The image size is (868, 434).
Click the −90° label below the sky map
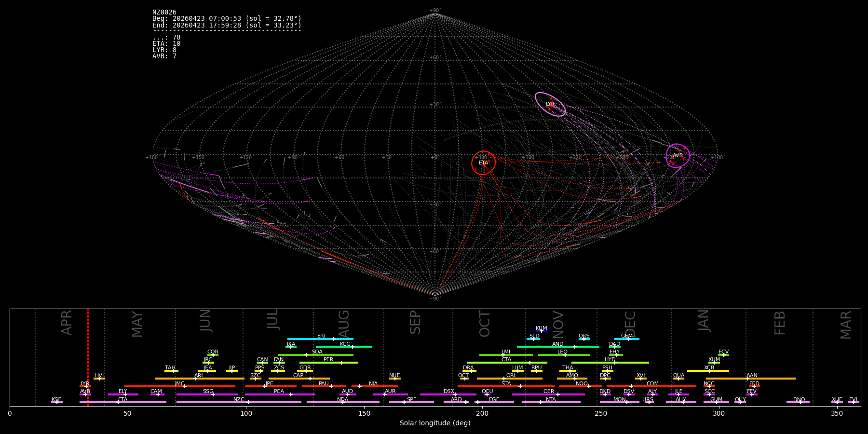point(435,299)
